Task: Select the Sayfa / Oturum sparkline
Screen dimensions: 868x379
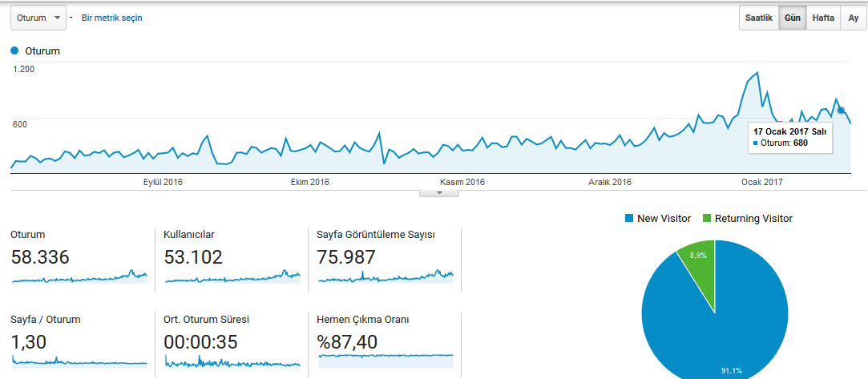Action: [79, 361]
